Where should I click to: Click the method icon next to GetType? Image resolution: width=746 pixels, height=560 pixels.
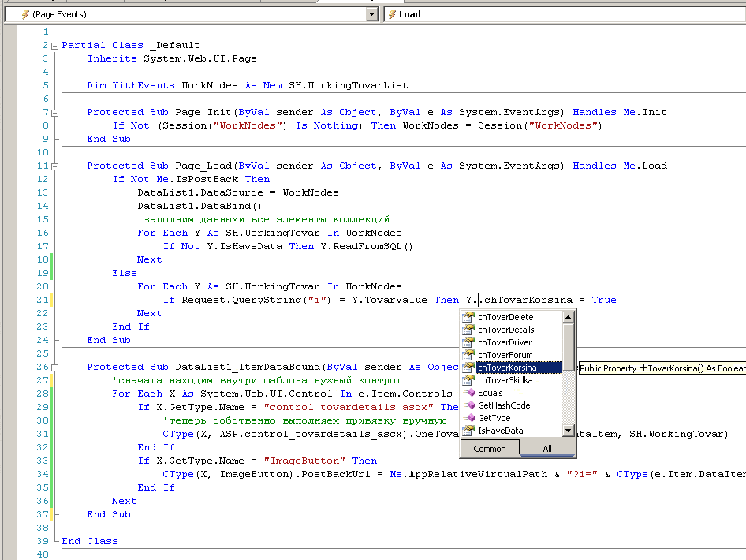469,418
